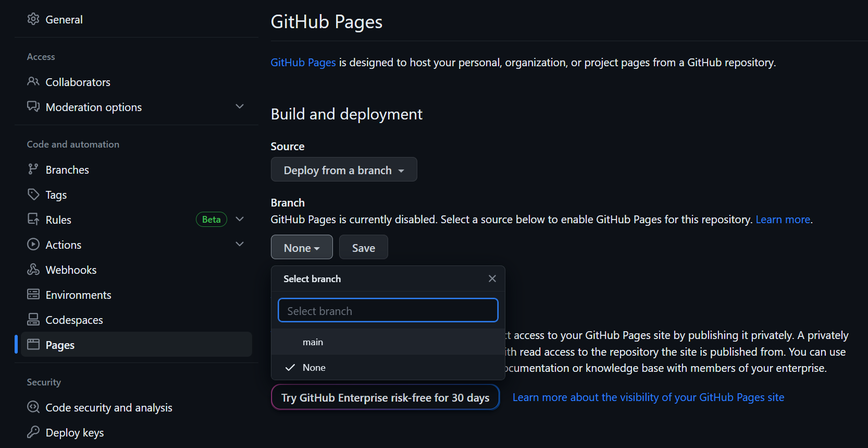The height and width of the screenshot is (448, 868).
Task: Click the Environments server icon
Action: 33,294
